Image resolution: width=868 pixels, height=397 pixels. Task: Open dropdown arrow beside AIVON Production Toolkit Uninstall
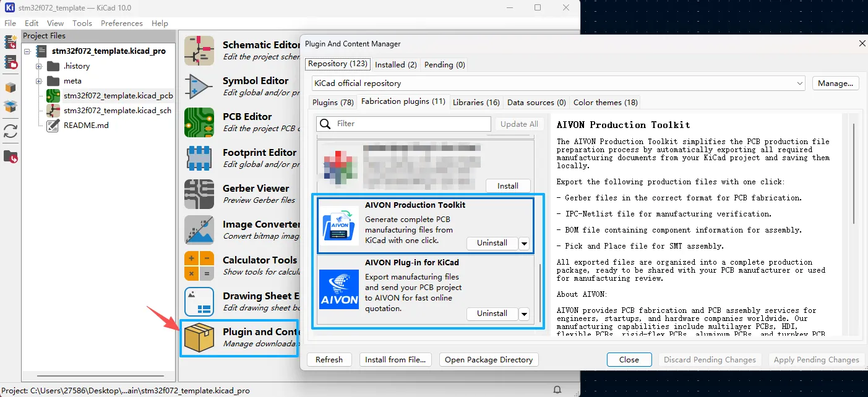[524, 243]
